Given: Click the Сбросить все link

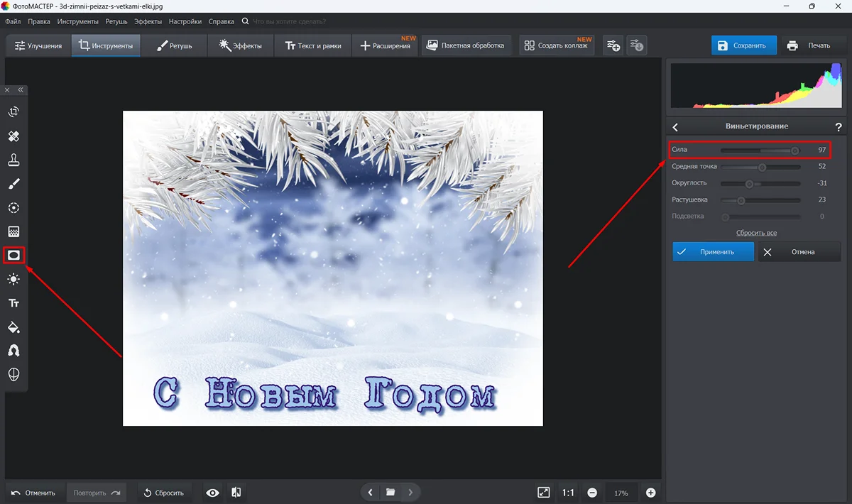Looking at the screenshot, I should tap(756, 233).
